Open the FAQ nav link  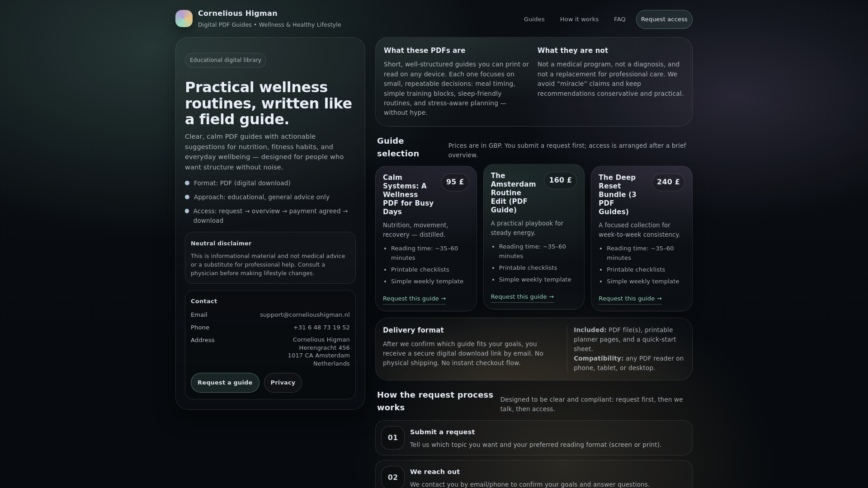click(x=619, y=19)
